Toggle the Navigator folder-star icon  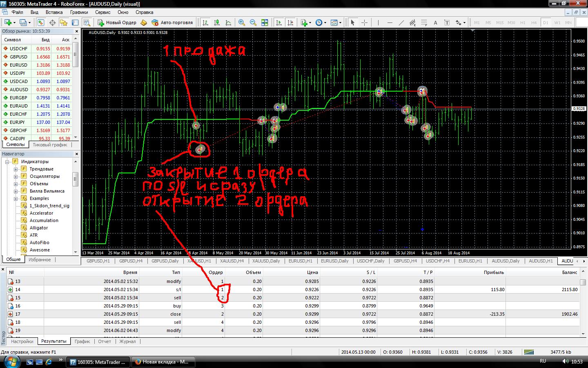click(x=64, y=22)
